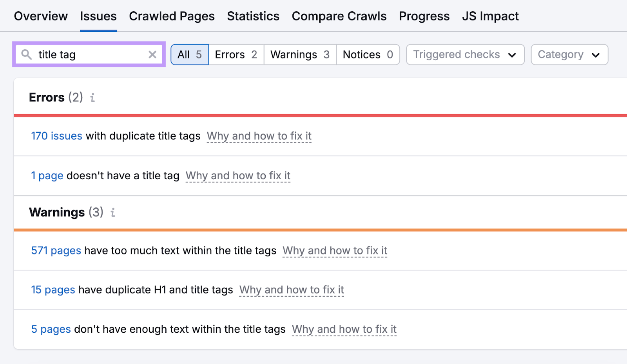
Task: Open the Triggered checks dropdown
Action: (x=465, y=54)
